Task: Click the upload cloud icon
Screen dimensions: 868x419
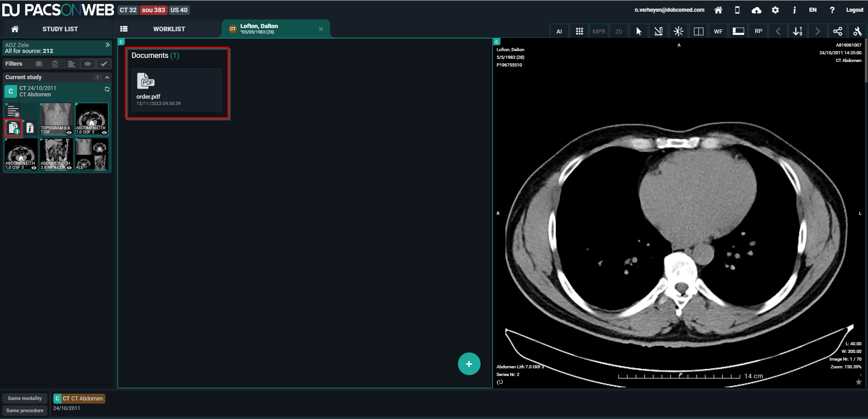Action: coord(756,10)
